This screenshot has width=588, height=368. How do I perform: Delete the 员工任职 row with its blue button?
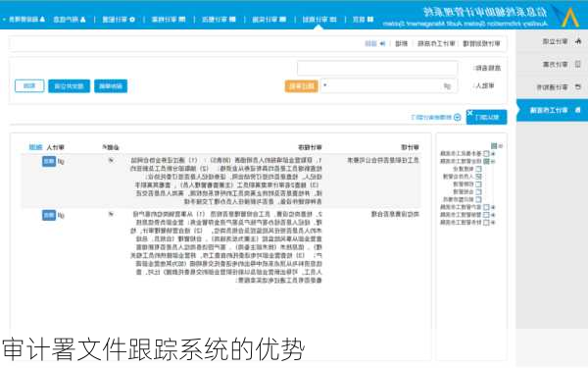point(49,162)
